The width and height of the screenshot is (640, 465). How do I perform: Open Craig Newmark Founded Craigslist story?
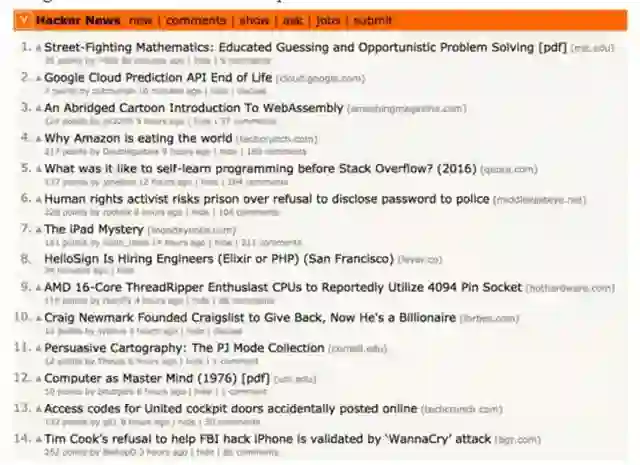coord(250,318)
